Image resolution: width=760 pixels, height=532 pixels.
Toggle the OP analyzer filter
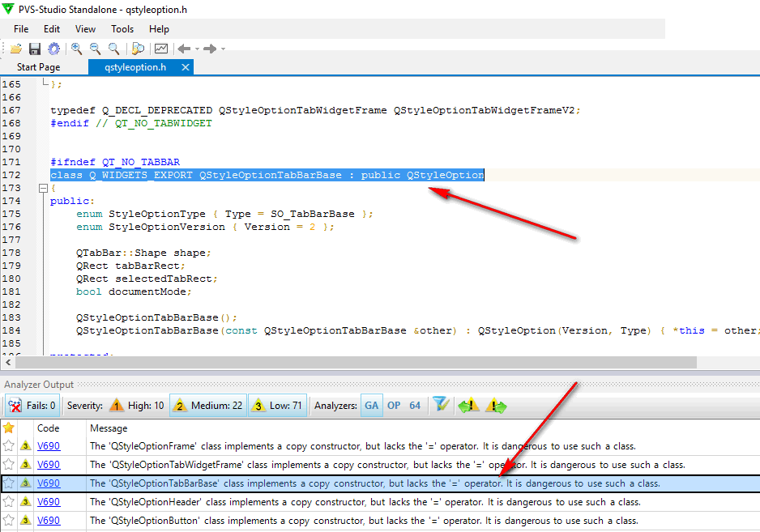[394, 406]
